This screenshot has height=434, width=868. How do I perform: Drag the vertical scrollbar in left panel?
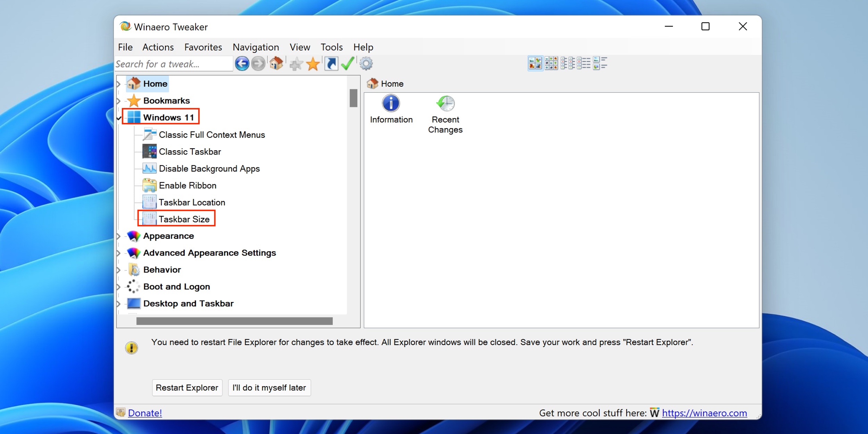coord(353,100)
